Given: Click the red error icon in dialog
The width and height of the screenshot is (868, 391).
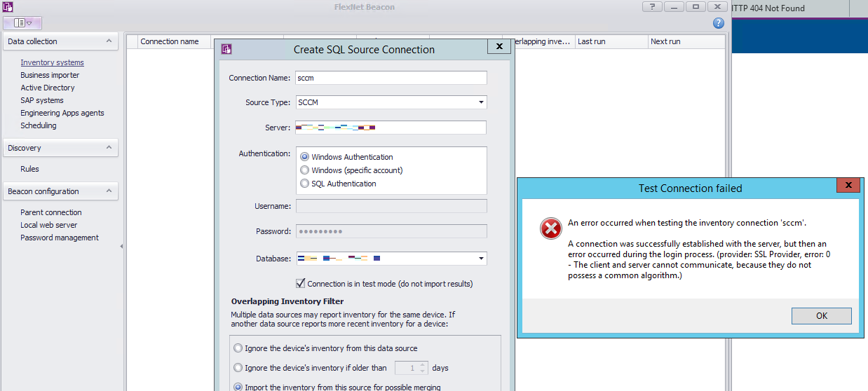Looking at the screenshot, I should tap(550, 229).
